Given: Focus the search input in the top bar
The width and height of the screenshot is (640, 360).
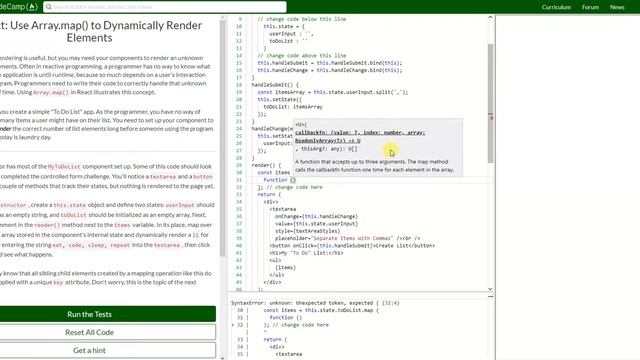Looking at the screenshot, I should [165, 7].
